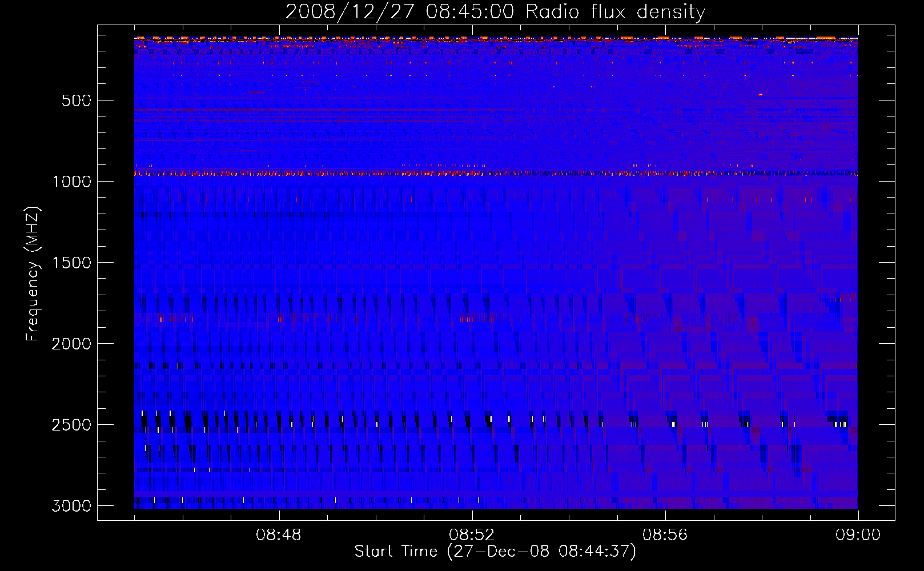Click the 'Frequency (MHZ)' axis label
This screenshot has height=571, width=924.
coord(32,274)
